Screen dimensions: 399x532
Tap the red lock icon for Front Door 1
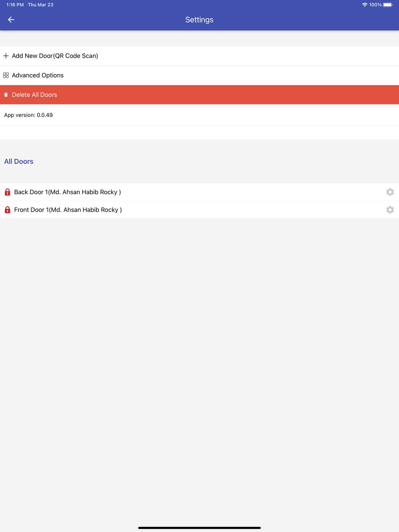point(7,210)
